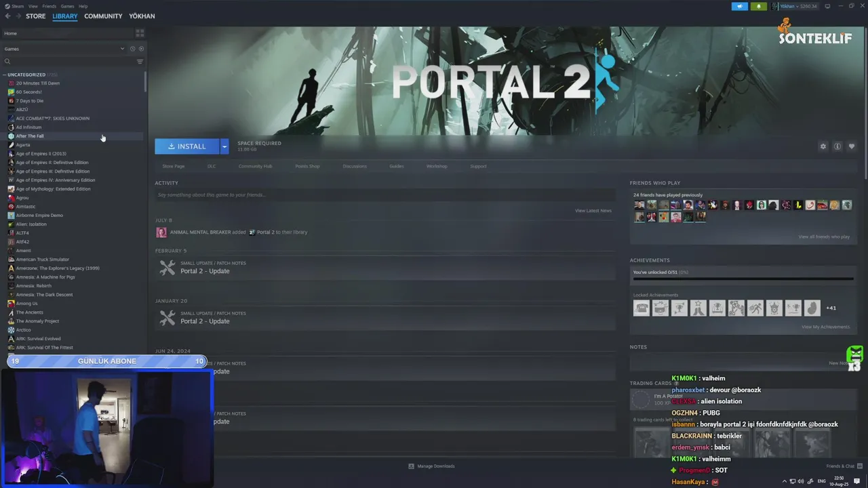The width and height of the screenshot is (868, 488).
Task: Click the game list scrollbar
Action: click(x=145, y=81)
